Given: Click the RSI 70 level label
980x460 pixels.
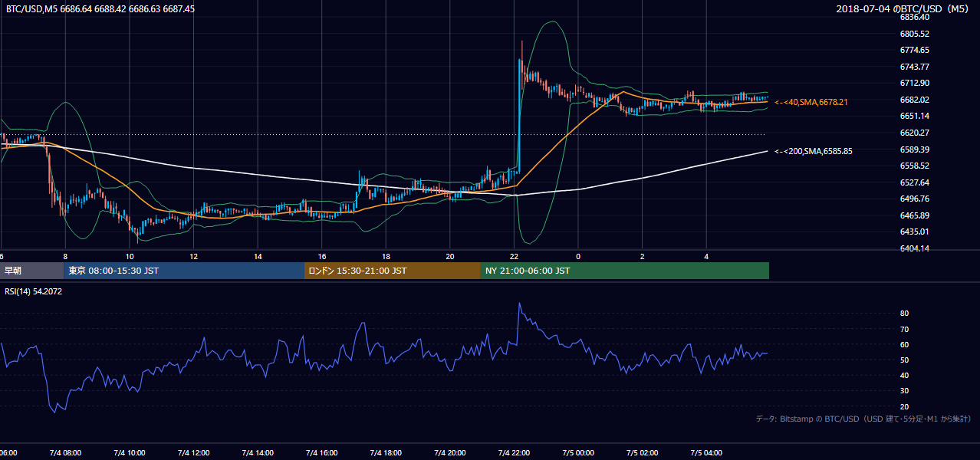Looking at the screenshot, I should (904, 329).
